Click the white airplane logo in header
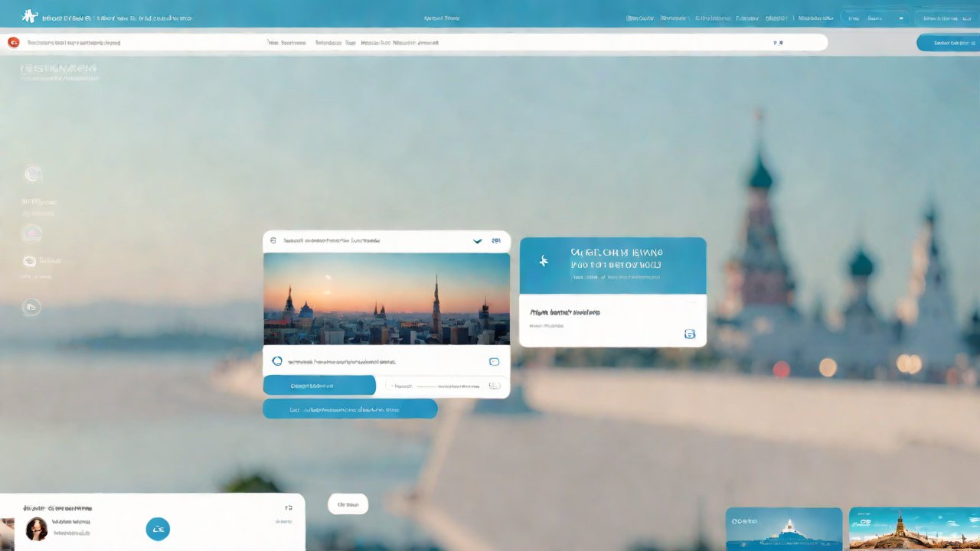Viewport: 980px width, 551px height. point(29,16)
